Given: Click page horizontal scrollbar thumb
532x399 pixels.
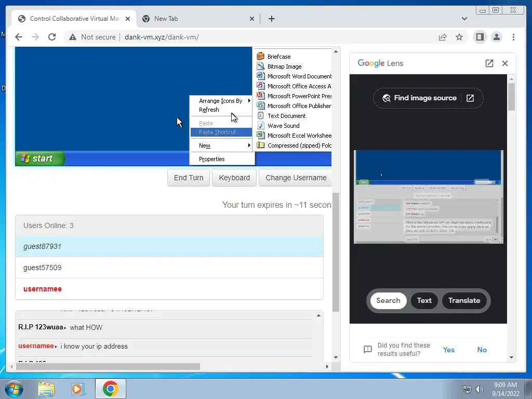Looking at the screenshot, I should click(x=108, y=367).
